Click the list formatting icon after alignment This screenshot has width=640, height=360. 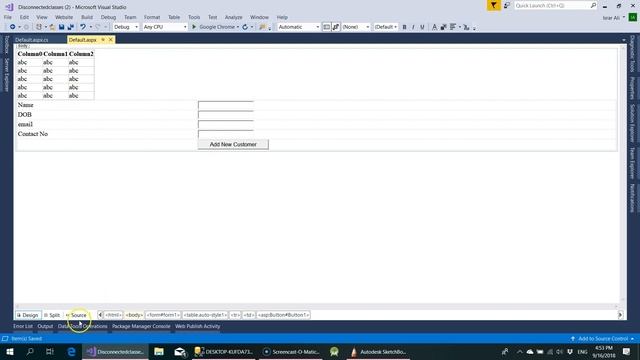[466, 27]
